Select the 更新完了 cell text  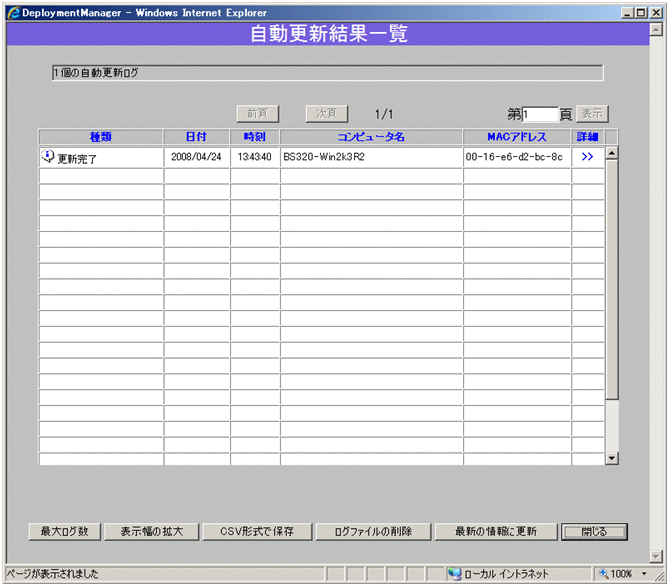[77, 159]
